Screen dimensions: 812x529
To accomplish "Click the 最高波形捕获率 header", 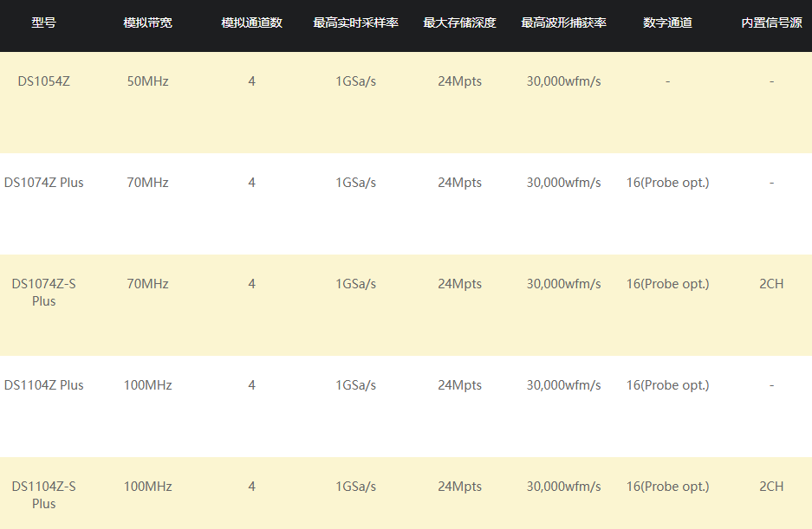I will tap(563, 23).
